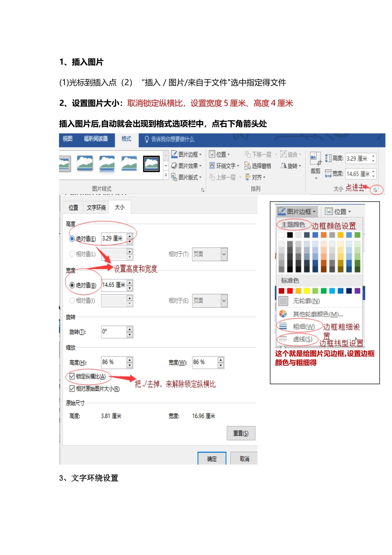The width and height of the screenshot is (392, 555).
Task: Open the 福昕阅读器 ribbon tab
Action: [96, 139]
